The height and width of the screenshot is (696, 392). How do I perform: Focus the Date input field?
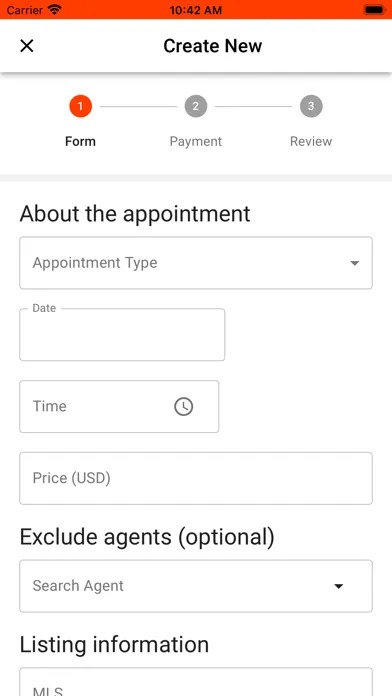122,335
